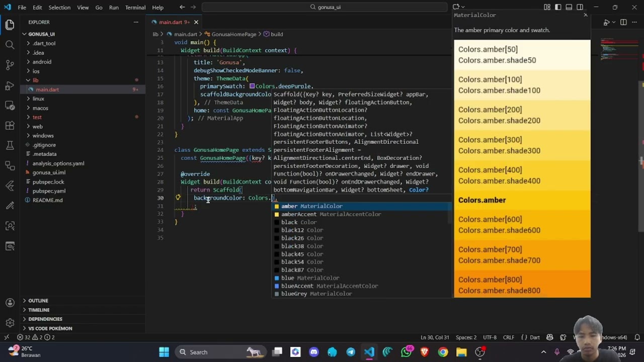Viewport: 644px width, 362px height.
Task: Open the Testing flask view
Action: (10, 145)
